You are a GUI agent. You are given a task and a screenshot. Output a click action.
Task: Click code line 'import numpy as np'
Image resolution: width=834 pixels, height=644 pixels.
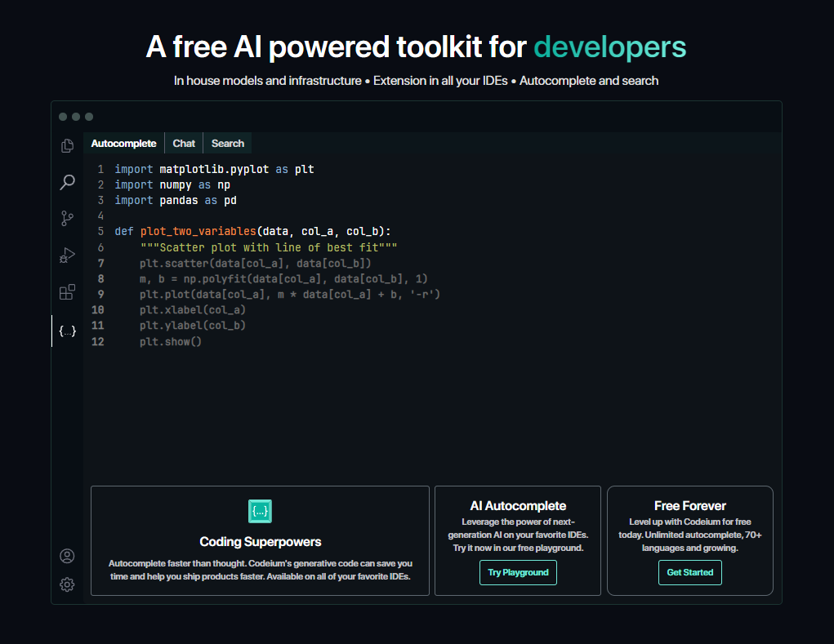[x=172, y=185]
